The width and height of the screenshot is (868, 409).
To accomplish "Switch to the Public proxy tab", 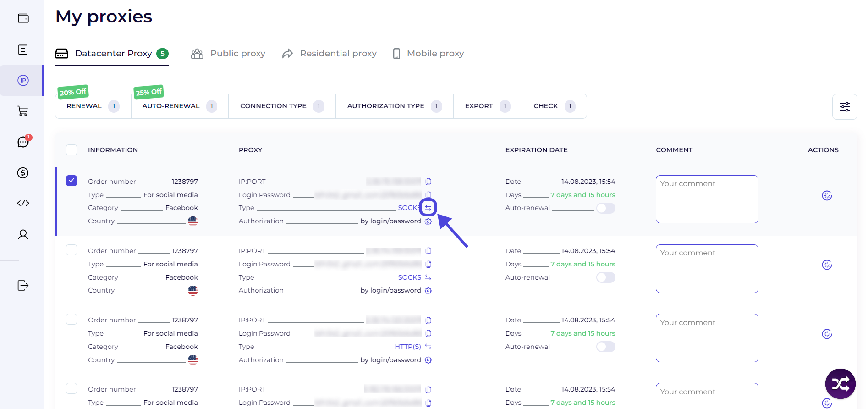I will [x=228, y=54].
